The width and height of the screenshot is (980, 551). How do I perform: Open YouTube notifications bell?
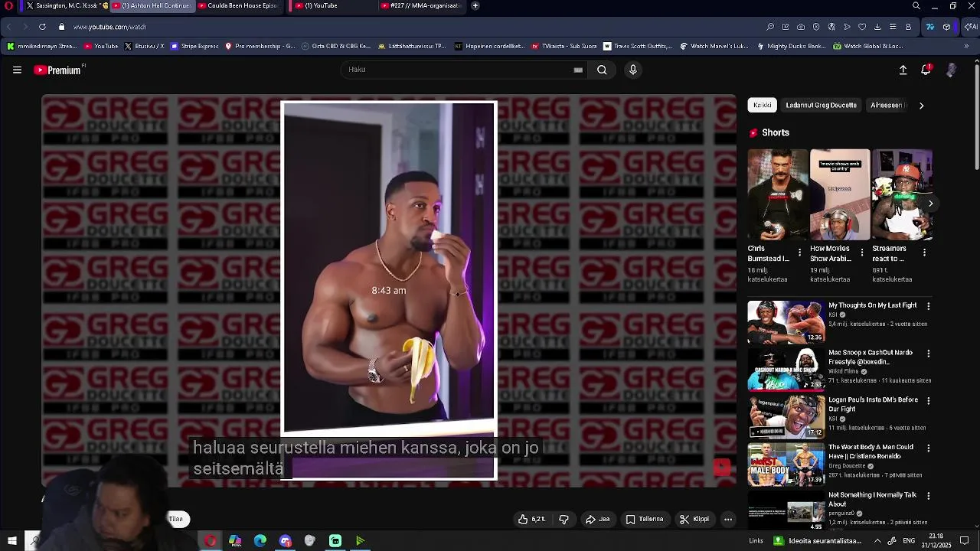tap(926, 70)
